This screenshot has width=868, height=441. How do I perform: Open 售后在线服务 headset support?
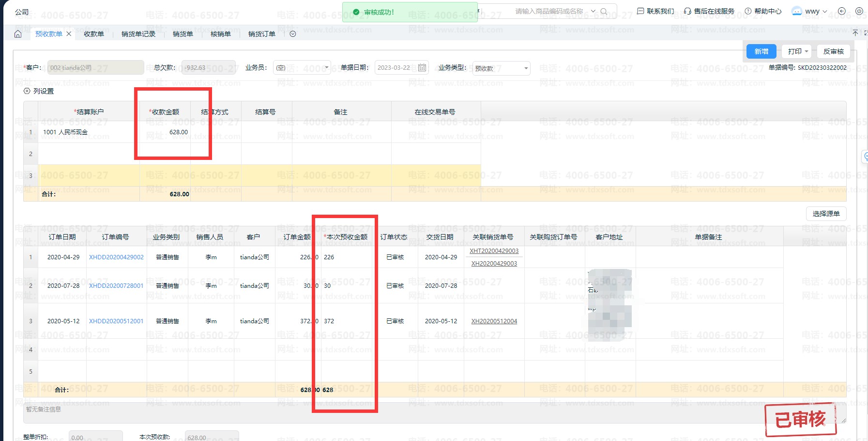tap(709, 11)
